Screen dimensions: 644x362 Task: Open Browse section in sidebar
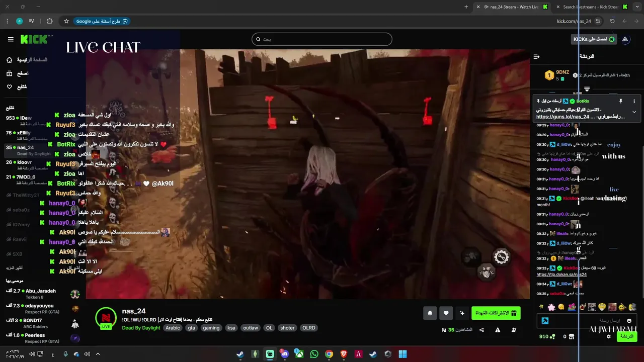pyautogui.click(x=18, y=73)
